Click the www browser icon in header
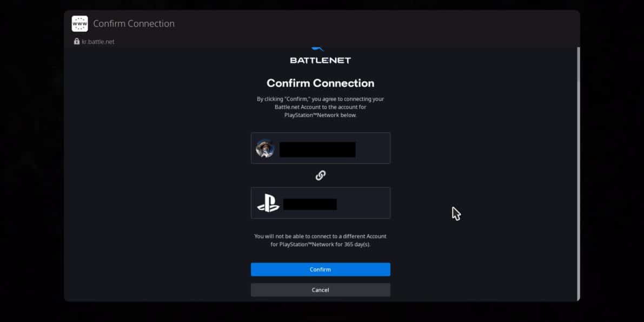Viewport: 644px width, 322px height. (x=79, y=24)
